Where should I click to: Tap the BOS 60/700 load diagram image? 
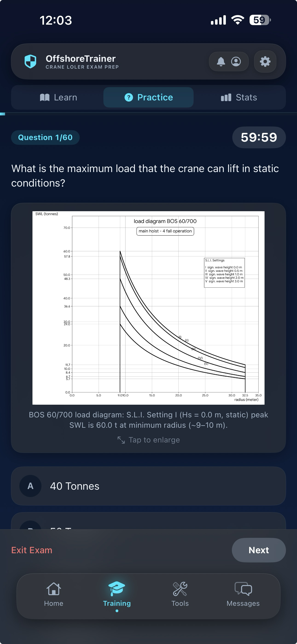[x=148, y=308]
